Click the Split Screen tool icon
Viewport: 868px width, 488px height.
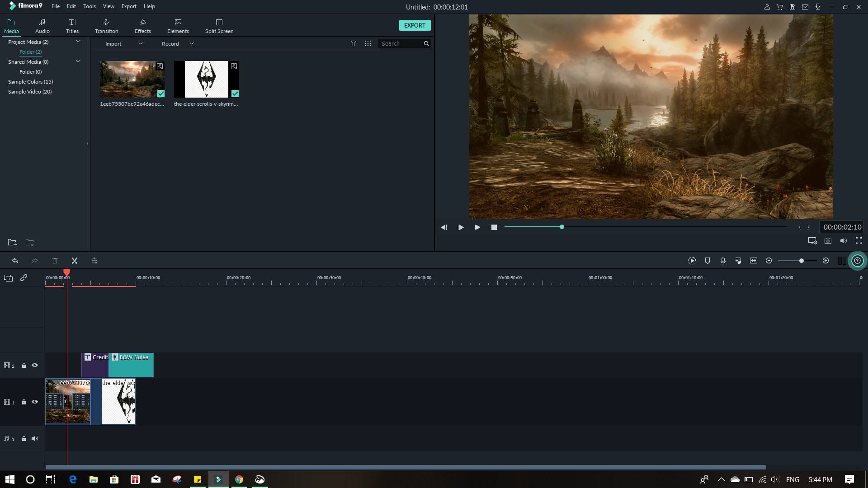point(219,25)
